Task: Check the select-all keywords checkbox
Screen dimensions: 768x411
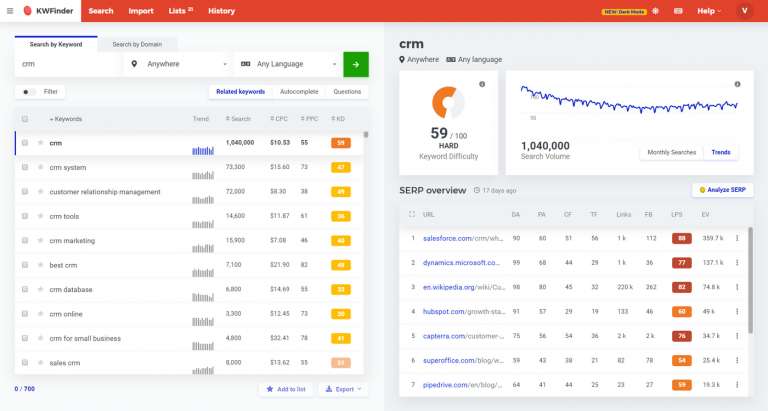Action: pyautogui.click(x=24, y=119)
